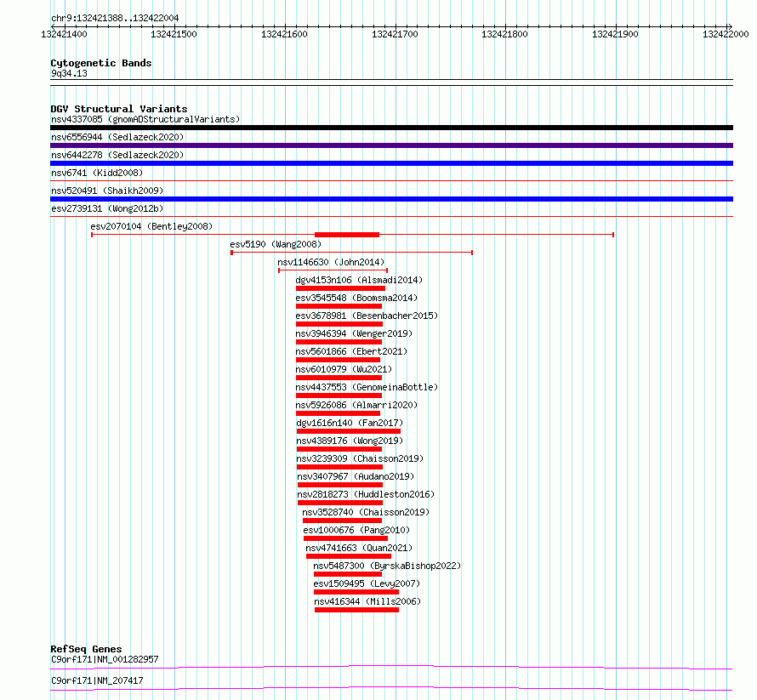The image size is (757, 700).
Task: Select the nsv6556944 Sedlazeck2020 purple bar
Action: (x=391, y=145)
